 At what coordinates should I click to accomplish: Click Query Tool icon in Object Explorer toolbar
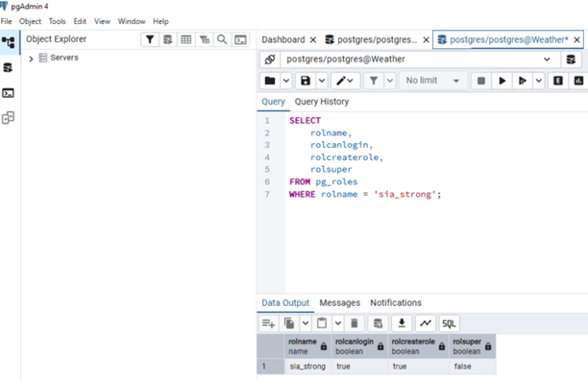coord(167,39)
